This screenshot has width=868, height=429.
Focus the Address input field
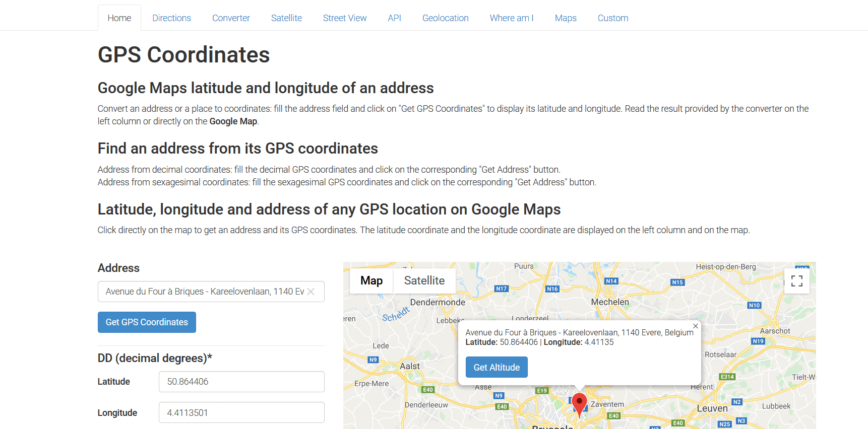click(x=211, y=292)
